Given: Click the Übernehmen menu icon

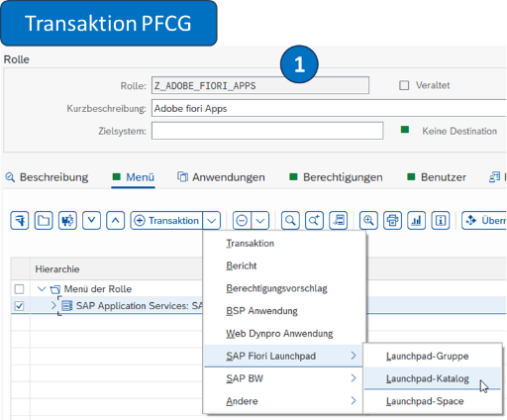Looking at the screenshot, I should [x=471, y=220].
